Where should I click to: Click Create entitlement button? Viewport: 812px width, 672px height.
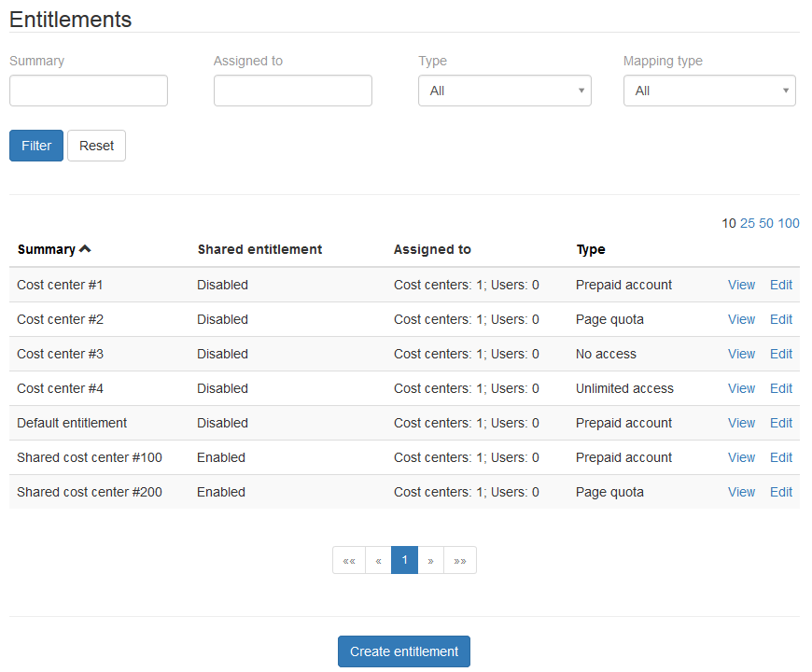click(404, 651)
